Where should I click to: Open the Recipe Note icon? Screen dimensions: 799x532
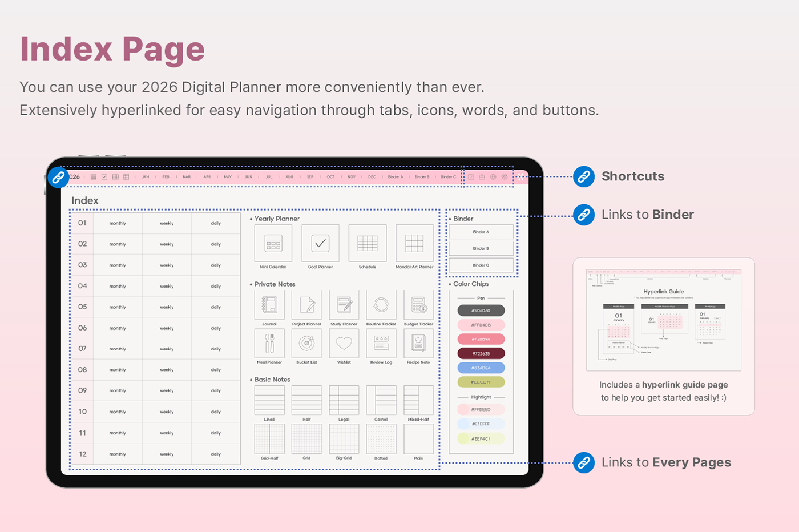pos(418,343)
